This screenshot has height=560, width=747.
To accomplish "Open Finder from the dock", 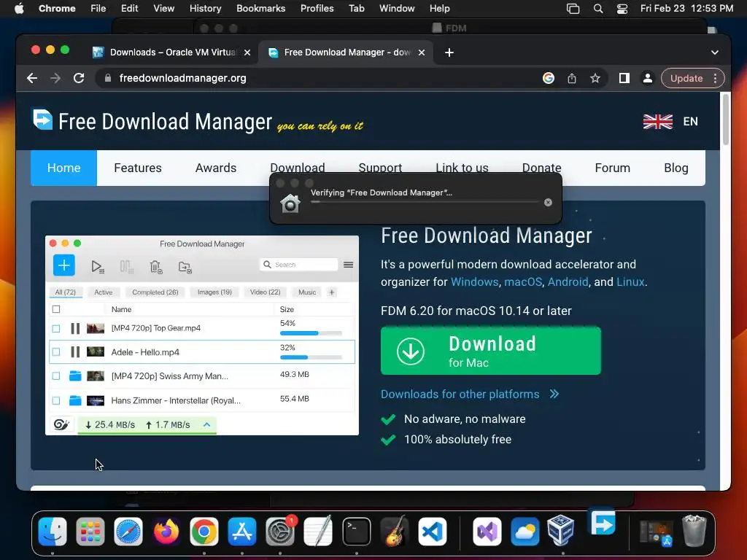I will coord(53,531).
